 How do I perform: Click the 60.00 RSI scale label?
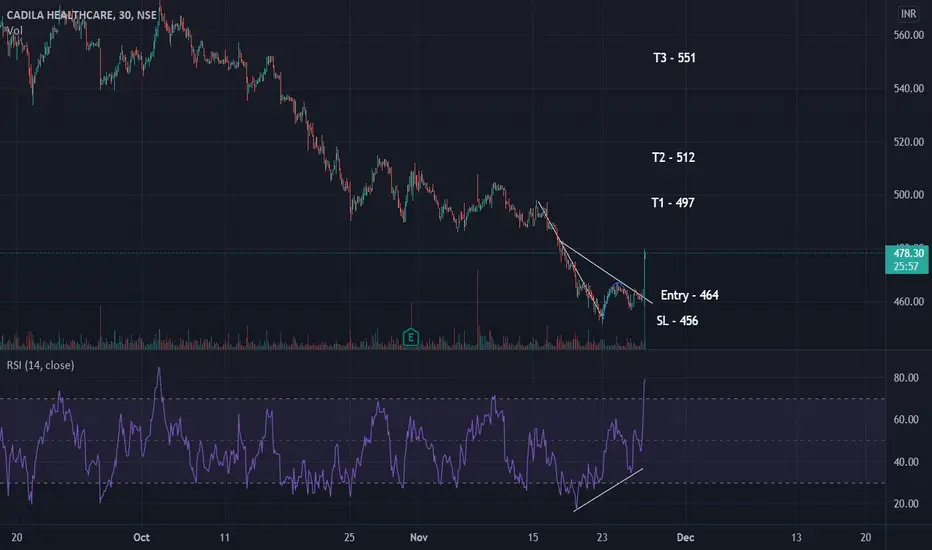click(x=906, y=420)
